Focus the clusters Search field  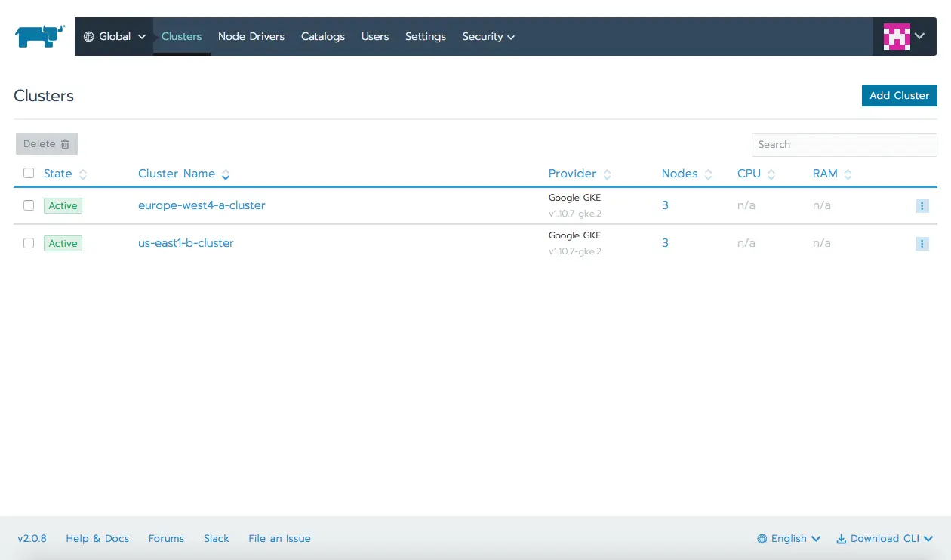845,145
